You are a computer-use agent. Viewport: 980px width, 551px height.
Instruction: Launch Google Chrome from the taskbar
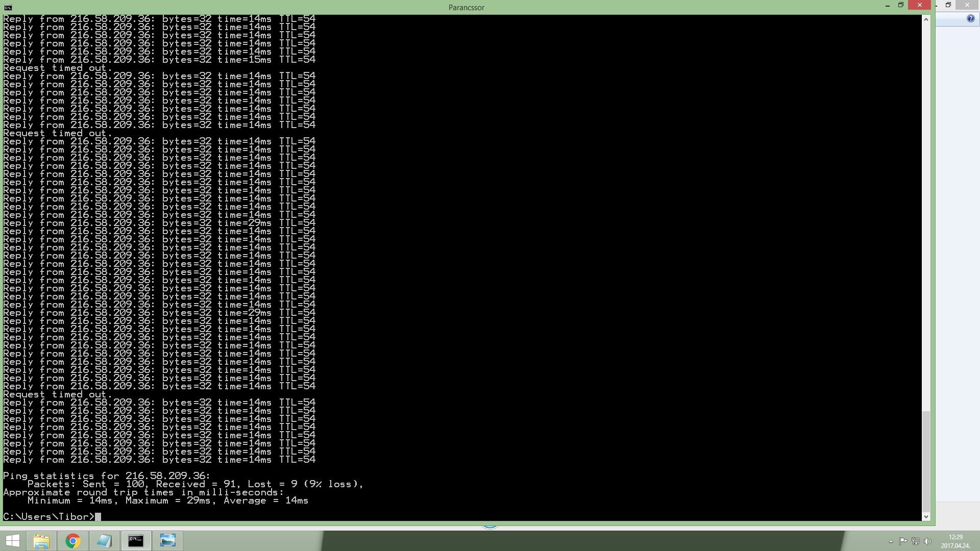pos(73,540)
